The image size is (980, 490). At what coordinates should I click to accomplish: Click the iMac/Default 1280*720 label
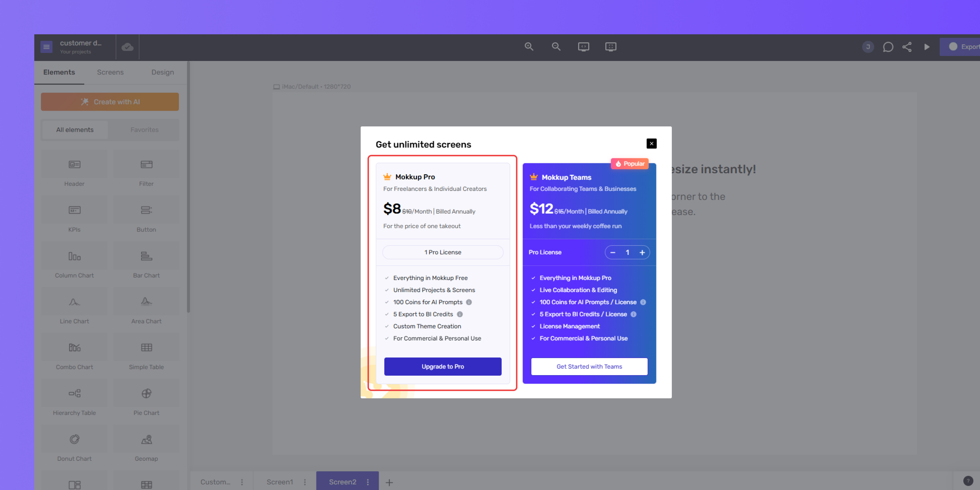[312, 87]
